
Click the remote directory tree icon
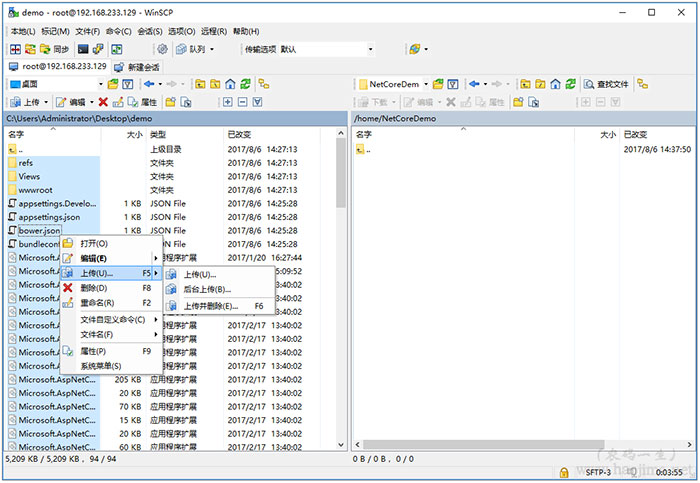(x=642, y=84)
